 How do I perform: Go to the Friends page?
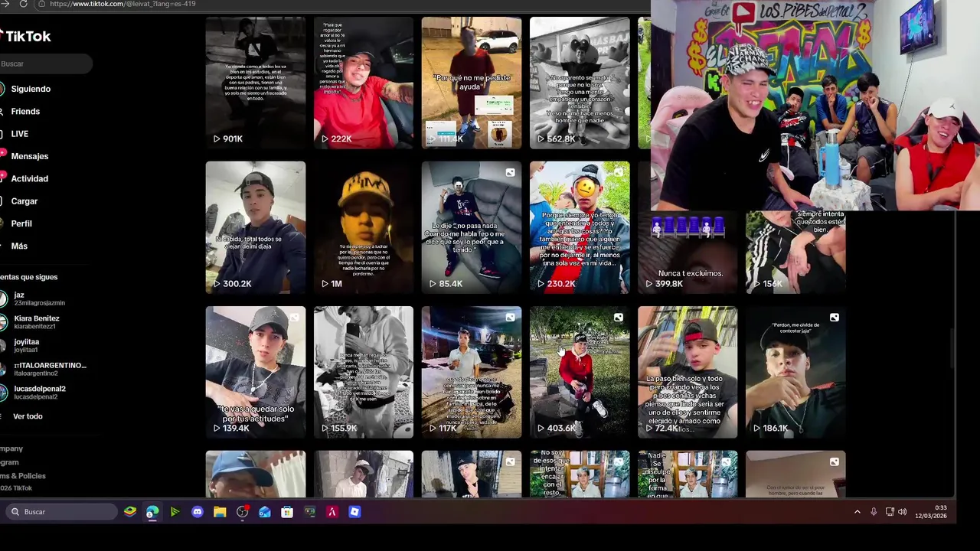click(x=25, y=112)
